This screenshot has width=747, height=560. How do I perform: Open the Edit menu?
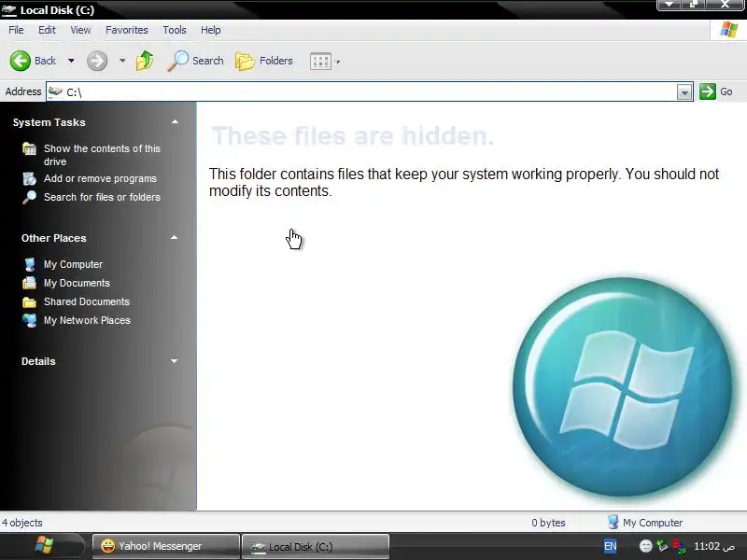[47, 30]
